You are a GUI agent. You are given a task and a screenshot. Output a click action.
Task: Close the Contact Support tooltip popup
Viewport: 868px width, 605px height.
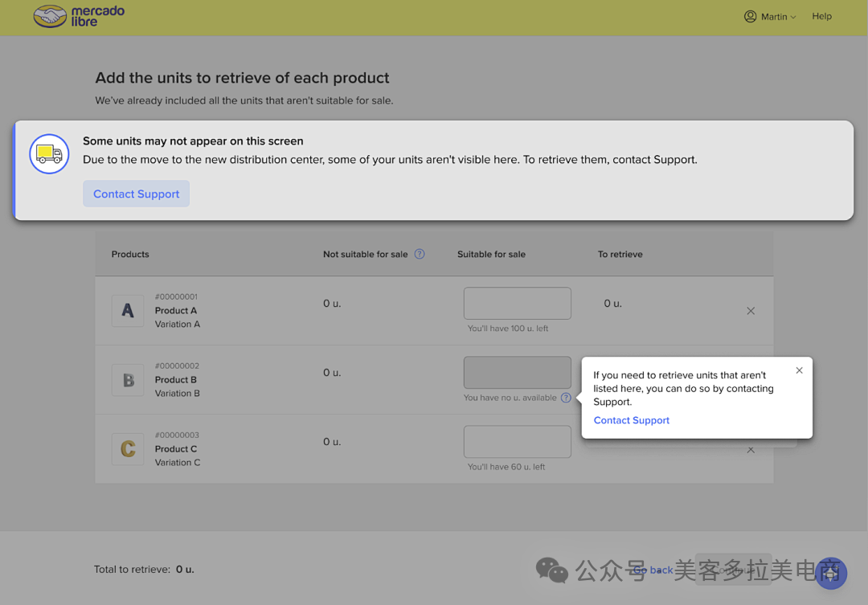(800, 370)
